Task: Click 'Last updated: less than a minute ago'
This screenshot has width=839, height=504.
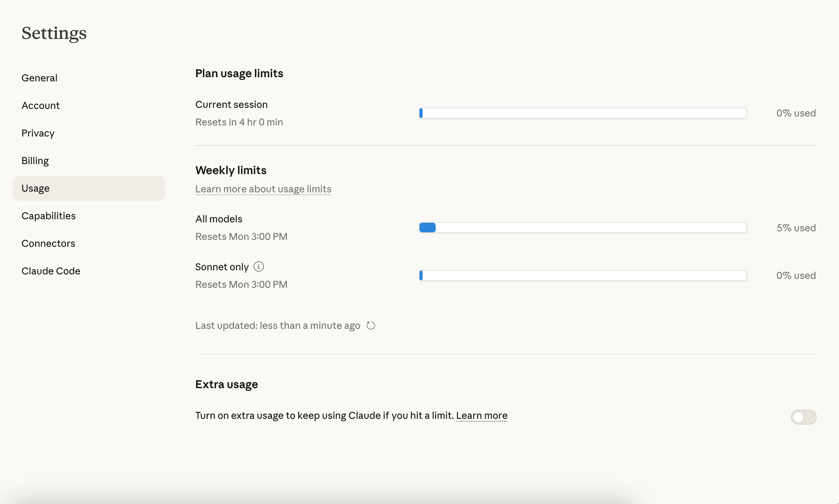Action: (x=278, y=325)
